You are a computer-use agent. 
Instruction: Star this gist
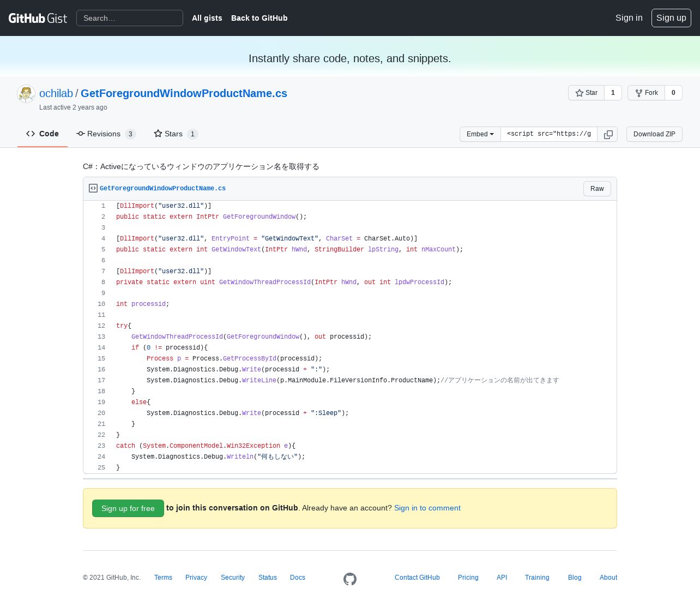point(586,93)
